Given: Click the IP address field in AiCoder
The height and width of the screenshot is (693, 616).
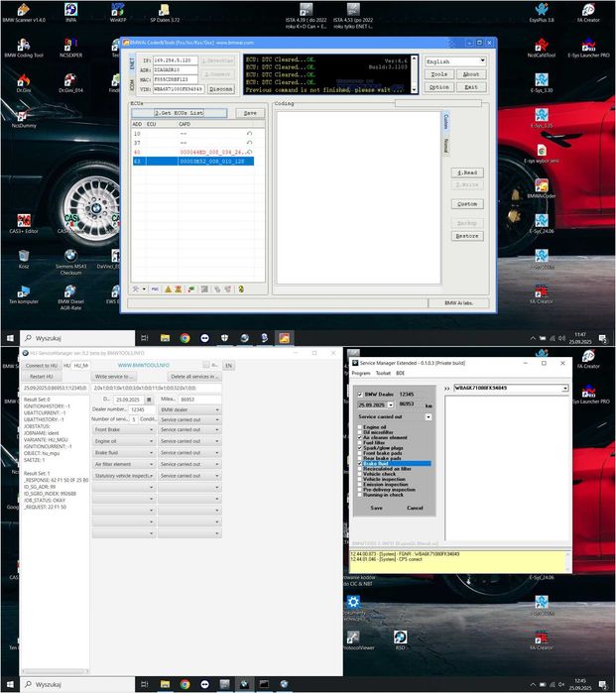Looking at the screenshot, I should coord(176,60).
